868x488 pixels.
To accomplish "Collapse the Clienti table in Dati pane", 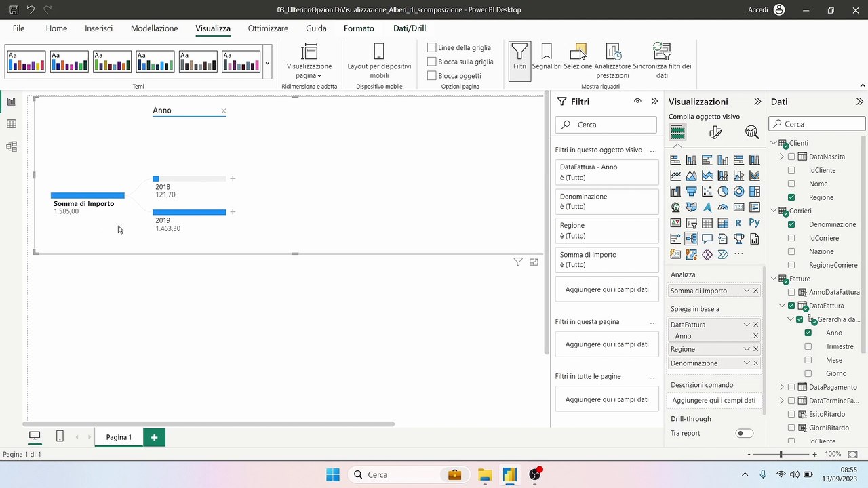I will [774, 143].
